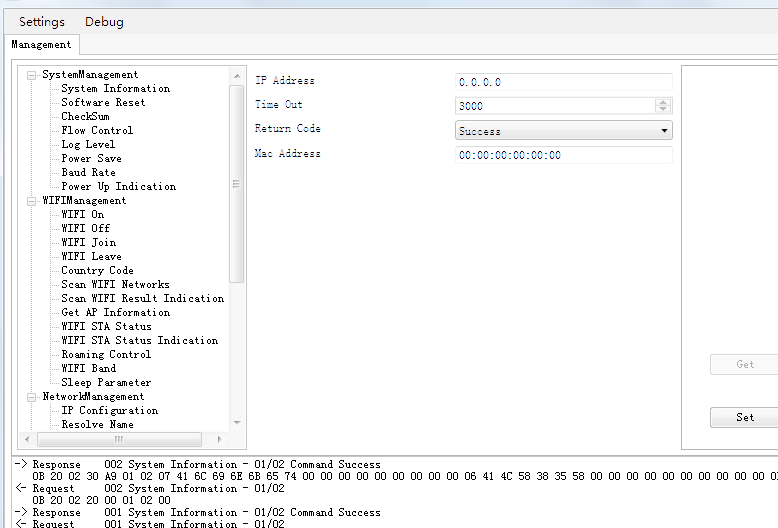Switch to the Management tab
Image resolution: width=778 pixels, height=528 pixels.
coord(41,45)
